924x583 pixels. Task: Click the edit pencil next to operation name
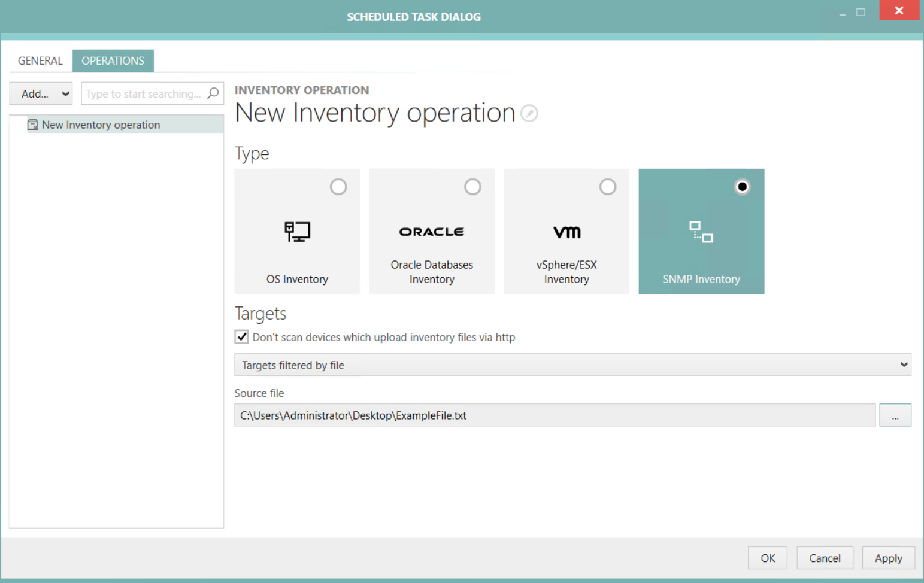[x=529, y=113]
